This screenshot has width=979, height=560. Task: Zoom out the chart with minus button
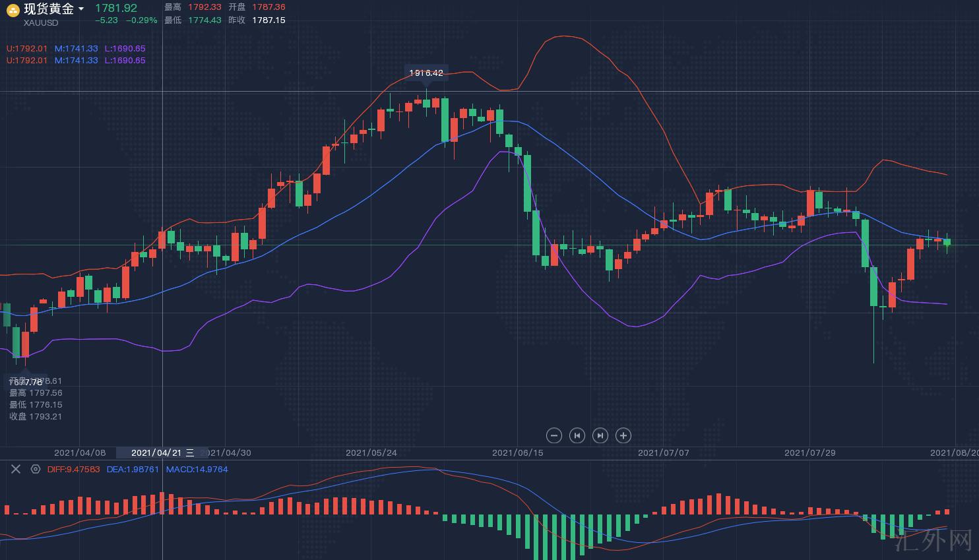[554, 435]
